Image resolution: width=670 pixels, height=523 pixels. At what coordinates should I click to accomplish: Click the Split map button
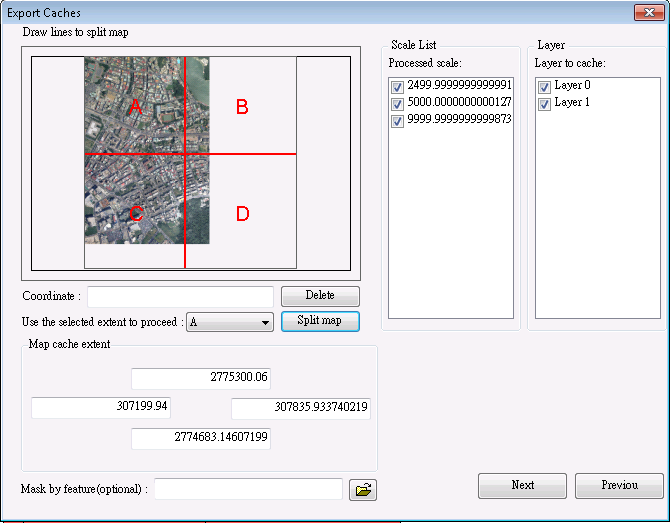tap(320, 321)
